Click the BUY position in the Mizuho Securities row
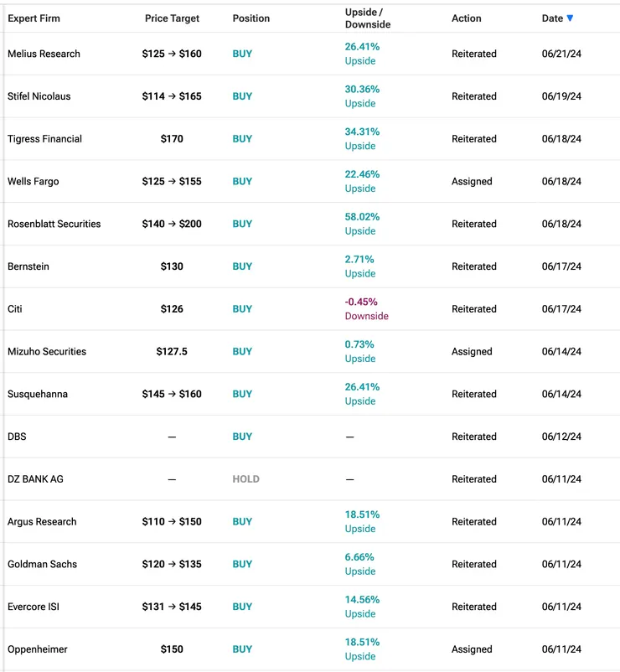 [242, 352]
